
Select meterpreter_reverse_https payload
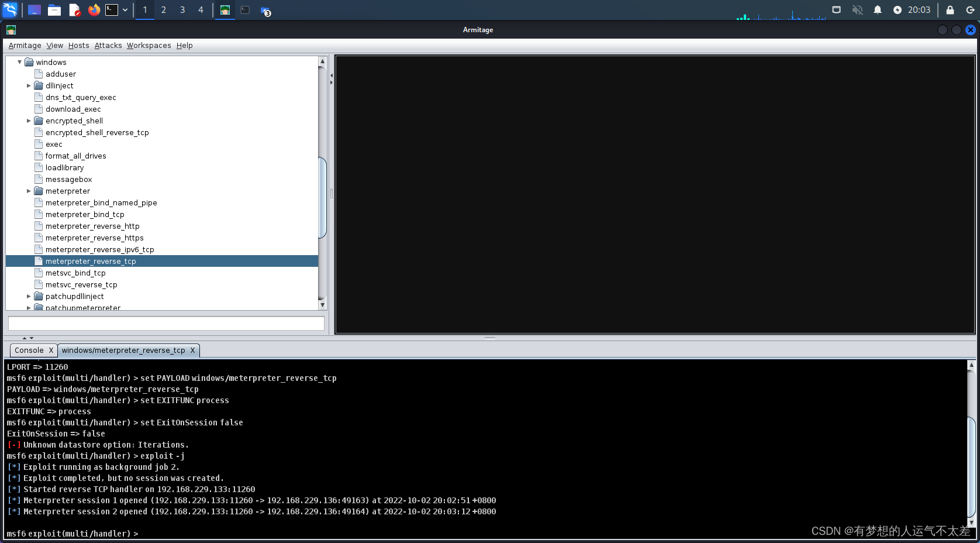click(94, 238)
